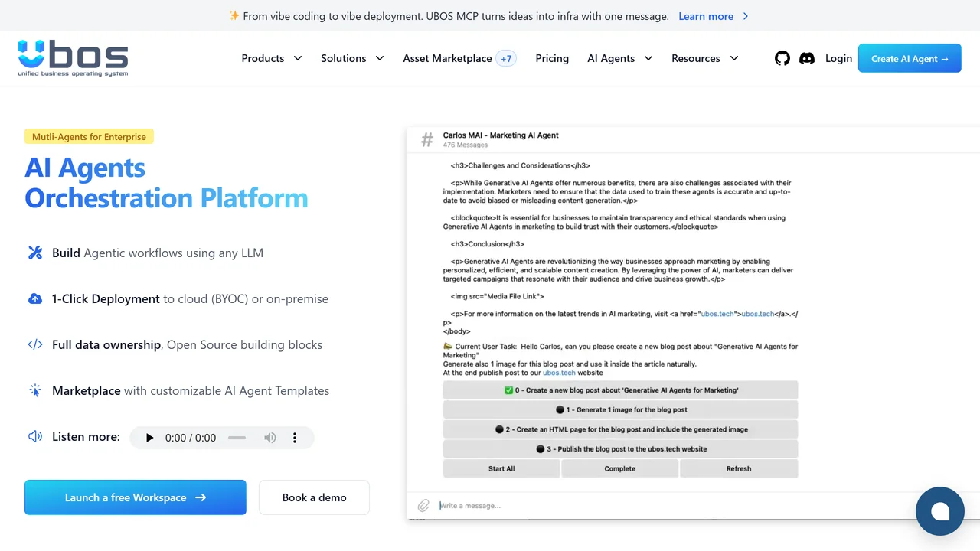Click the Refresh button in the chat
Image resolution: width=980 pixels, height=551 pixels.
pos(739,468)
